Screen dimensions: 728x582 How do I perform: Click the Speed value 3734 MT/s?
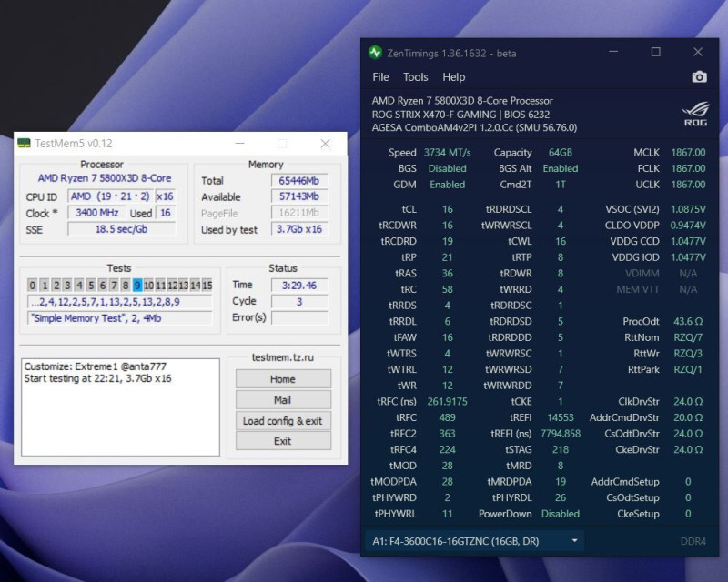[x=447, y=153]
